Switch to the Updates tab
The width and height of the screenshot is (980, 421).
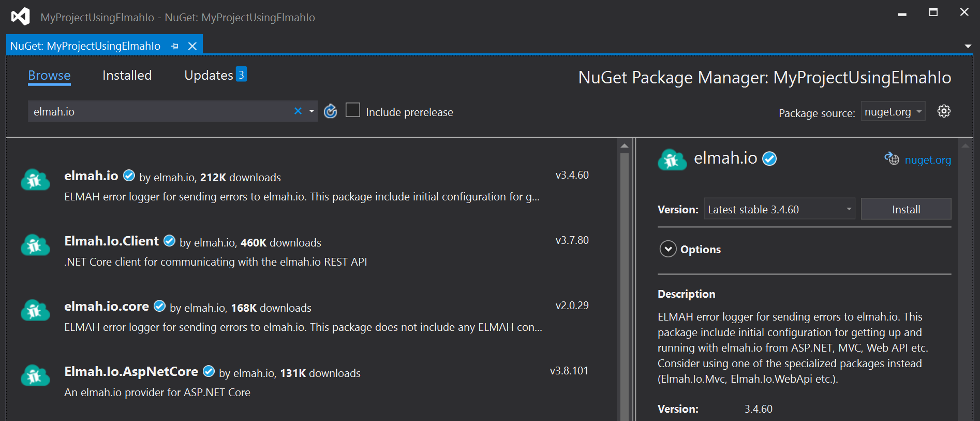(x=209, y=76)
